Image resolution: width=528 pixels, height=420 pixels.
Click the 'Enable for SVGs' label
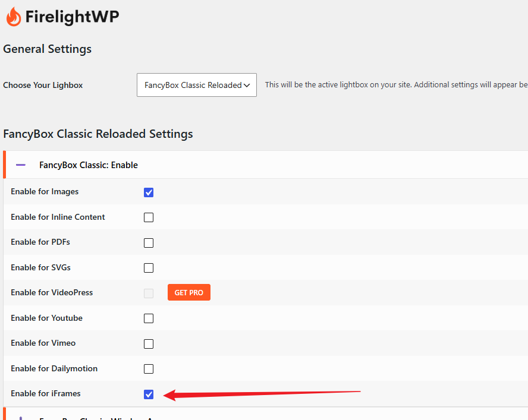[x=41, y=267]
